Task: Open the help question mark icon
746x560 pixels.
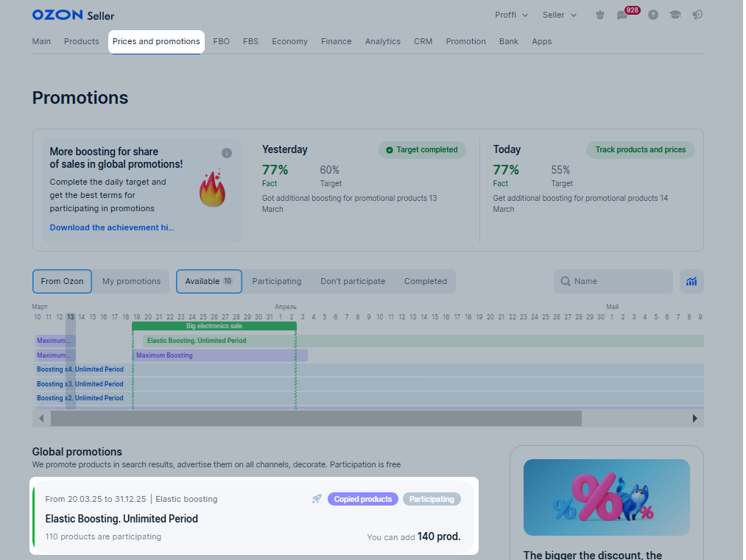Action: click(653, 15)
